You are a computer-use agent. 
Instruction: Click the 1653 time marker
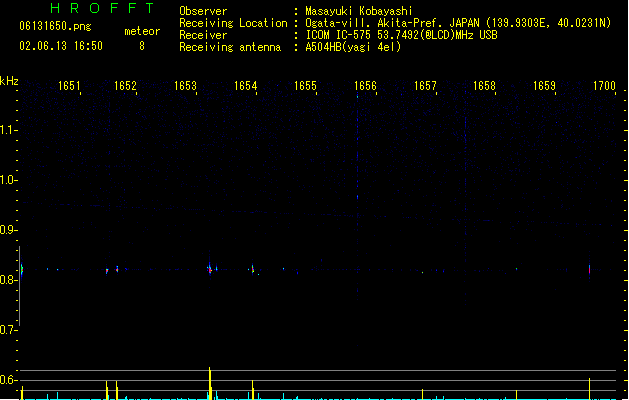[x=185, y=86]
